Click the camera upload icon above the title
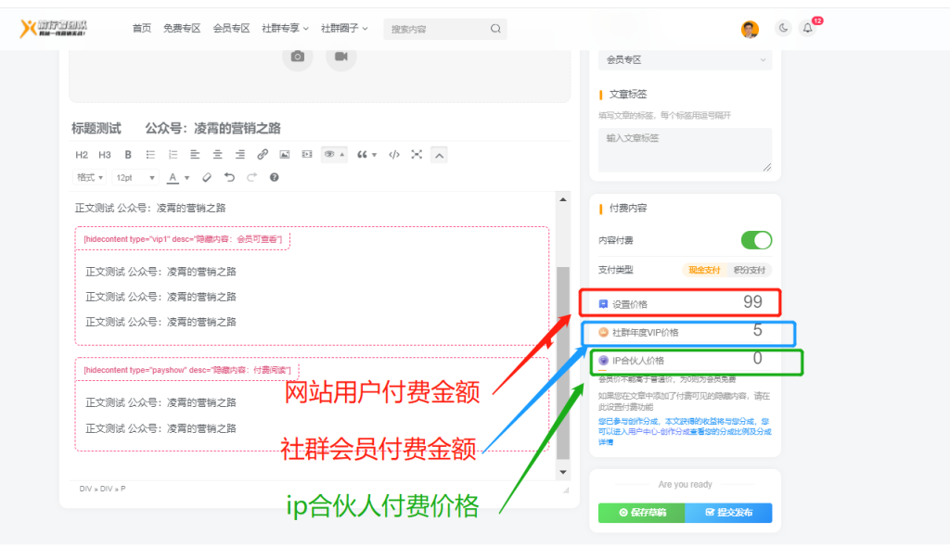The width and height of the screenshot is (950, 560). point(297,57)
